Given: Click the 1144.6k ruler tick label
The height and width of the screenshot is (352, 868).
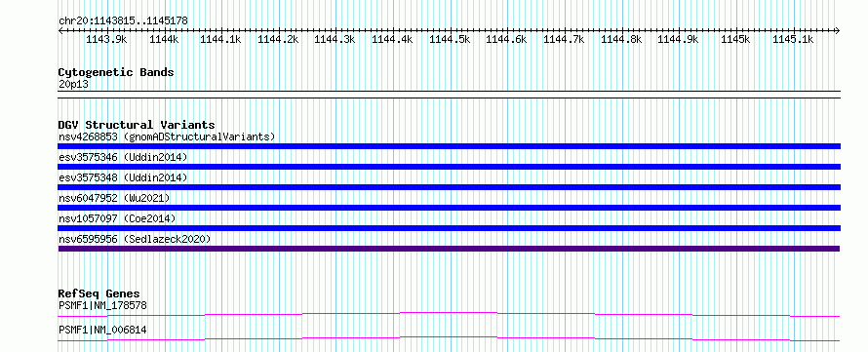Looking at the screenshot, I should tap(506, 39).
